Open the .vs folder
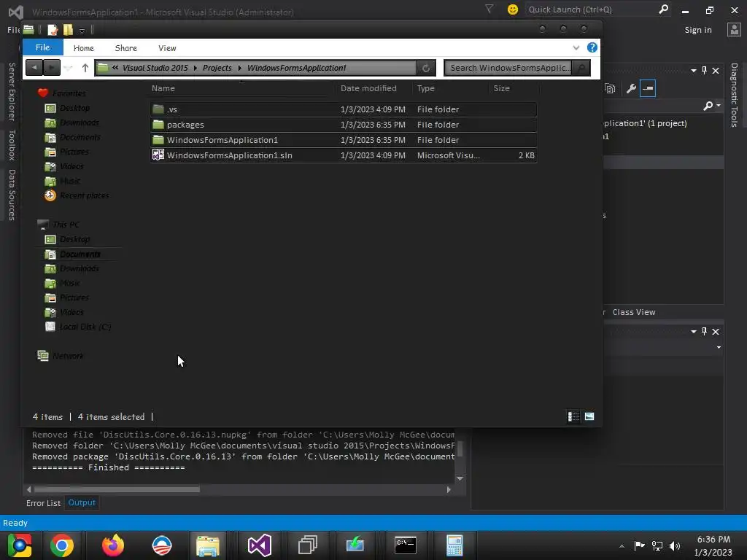This screenshot has height=560, width=747. pos(344,109)
